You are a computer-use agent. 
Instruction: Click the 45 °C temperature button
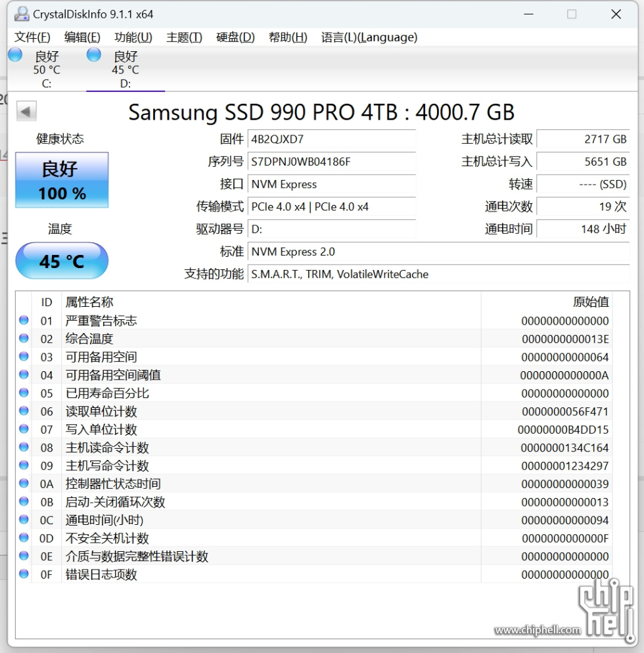click(62, 261)
